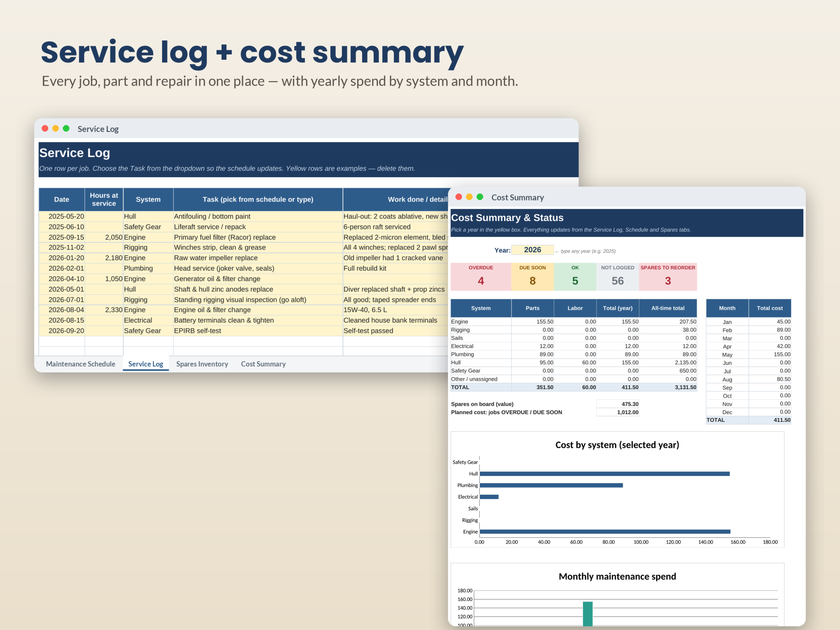Viewport: 840px width, 630px height.
Task: Click the Plumbing bar in cost by system chart
Action: click(x=551, y=485)
